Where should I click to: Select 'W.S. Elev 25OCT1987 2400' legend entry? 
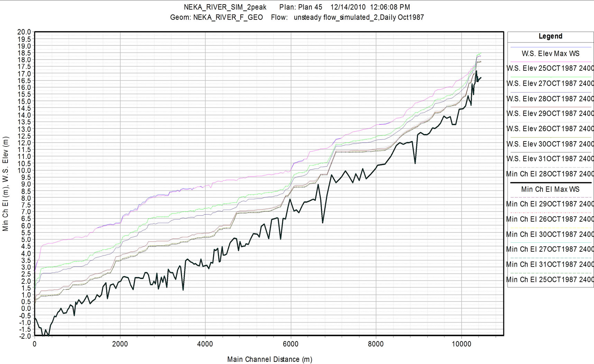(x=550, y=68)
